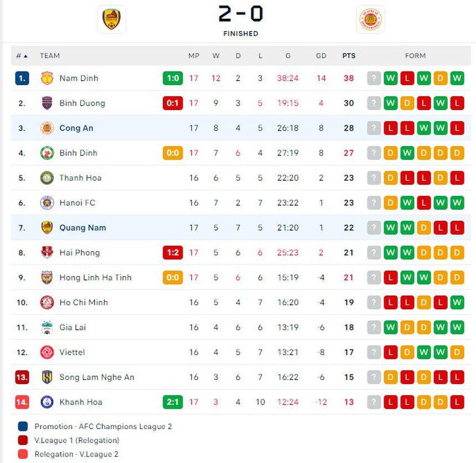Open the Cong An team link
This screenshot has height=463, width=476.
pos(76,128)
